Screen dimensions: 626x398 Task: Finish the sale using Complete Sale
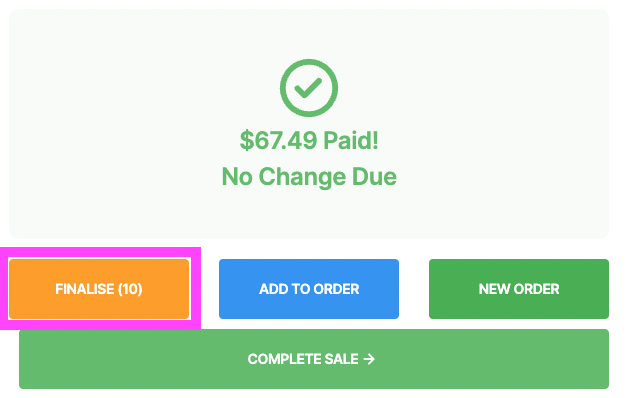pyautogui.click(x=314, y=359)
